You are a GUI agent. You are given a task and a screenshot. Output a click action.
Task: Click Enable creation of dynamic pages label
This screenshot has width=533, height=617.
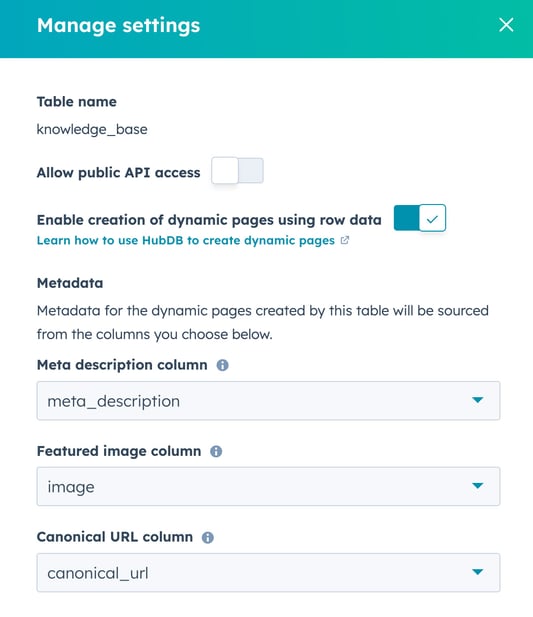(209, 220)
